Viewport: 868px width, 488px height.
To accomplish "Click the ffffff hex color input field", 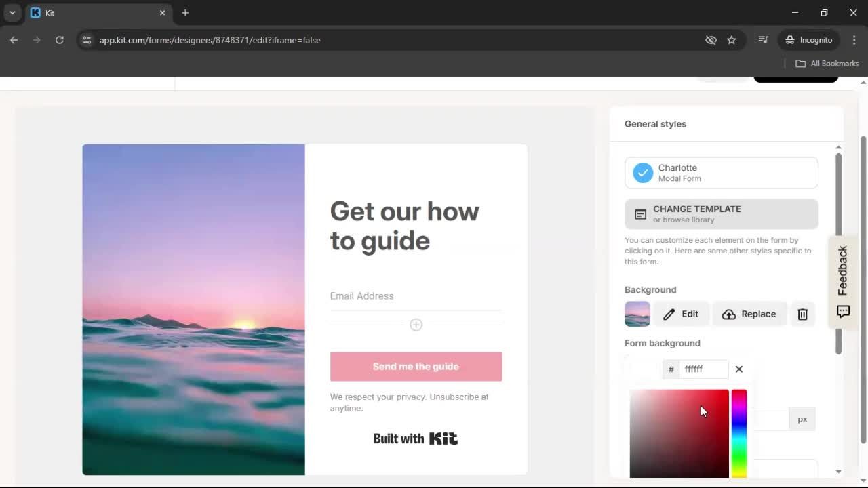I will (x=702, y=369).
